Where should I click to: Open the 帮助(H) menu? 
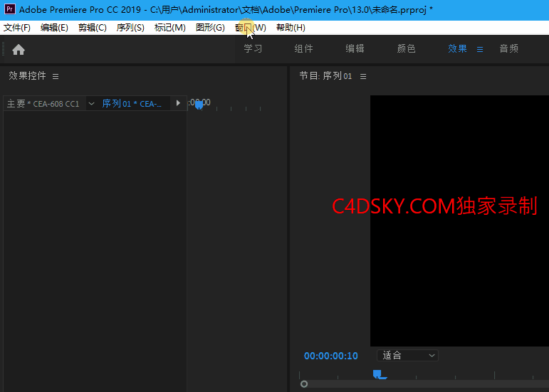coord(291,28)
